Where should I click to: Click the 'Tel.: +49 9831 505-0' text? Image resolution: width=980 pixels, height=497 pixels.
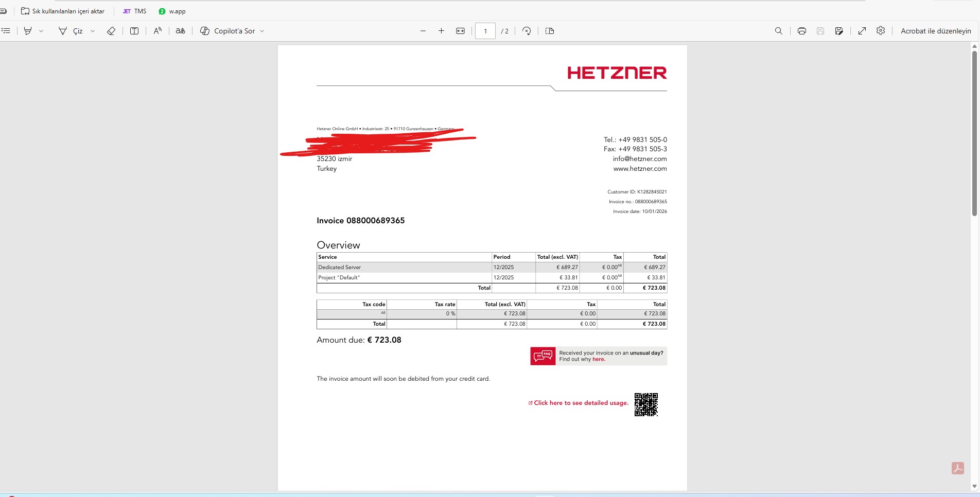[x=635, y=140]
